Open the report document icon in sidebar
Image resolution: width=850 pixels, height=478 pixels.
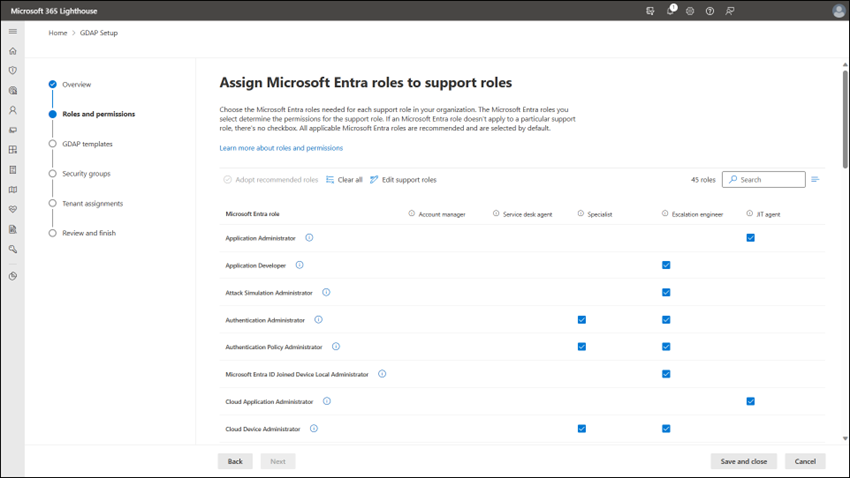point(13,229)
